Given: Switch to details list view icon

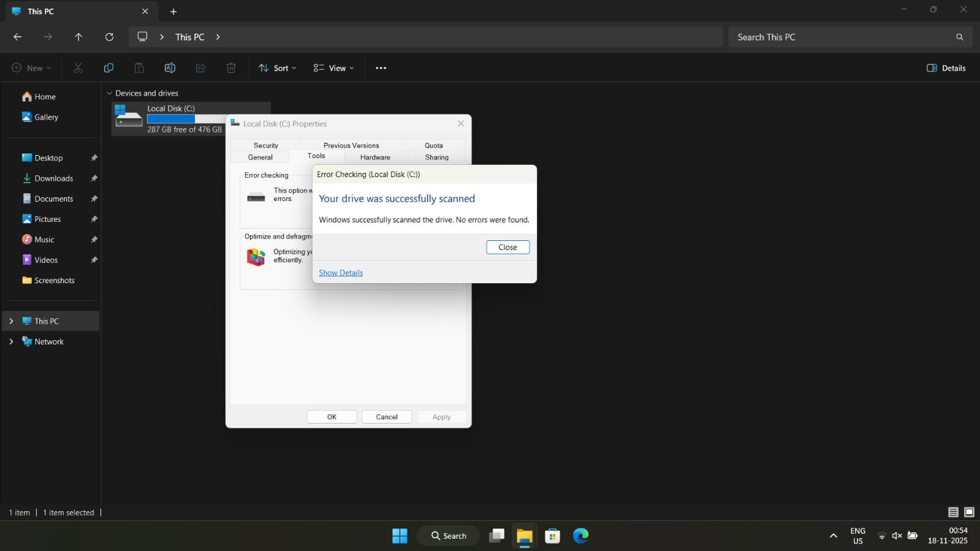Looking at the screenshot, I should 953,512.
